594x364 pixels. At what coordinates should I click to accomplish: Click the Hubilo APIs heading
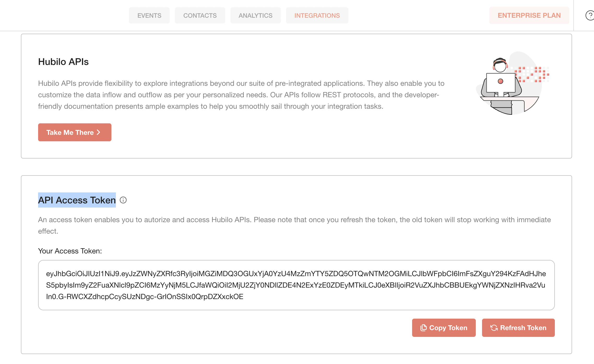63,62
